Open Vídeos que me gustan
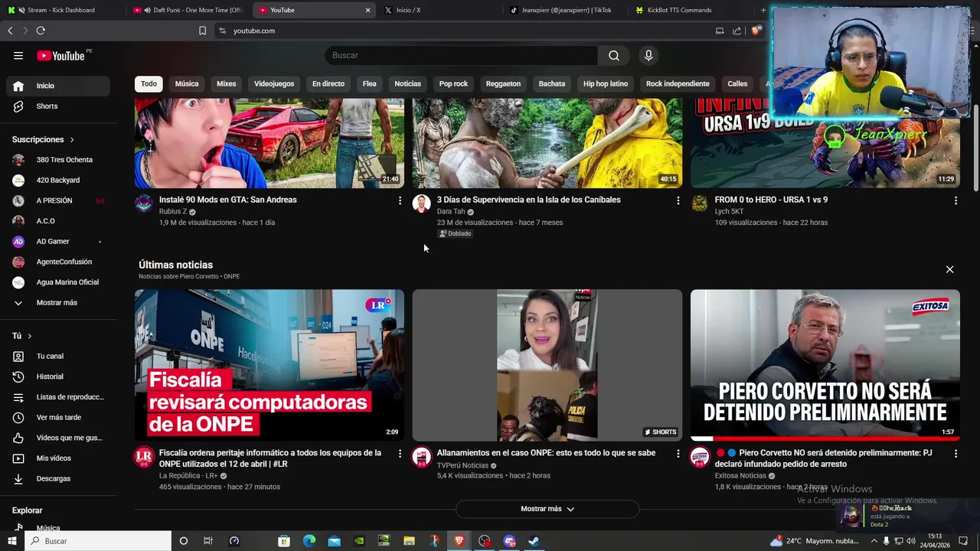Image resolution: width=980 pixels, height=551 pixels. pos(58,438)
